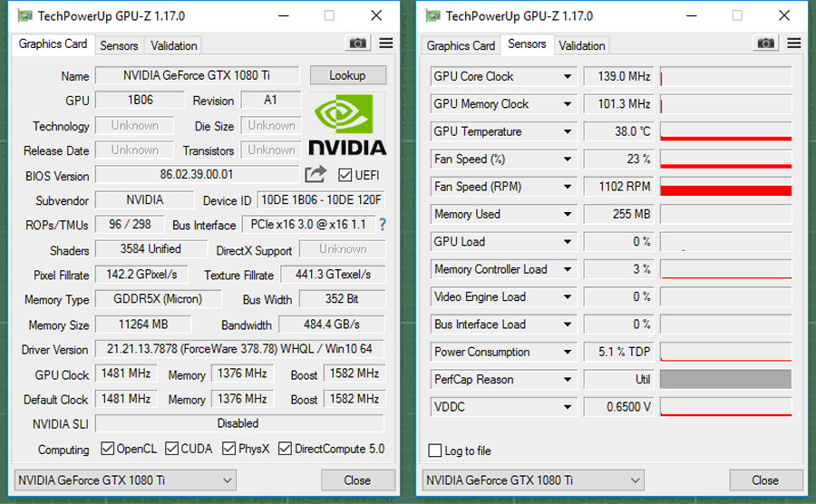Open GPU selector dropdown in left window
This screenshot has height=504, width=816.
(125, 480)
